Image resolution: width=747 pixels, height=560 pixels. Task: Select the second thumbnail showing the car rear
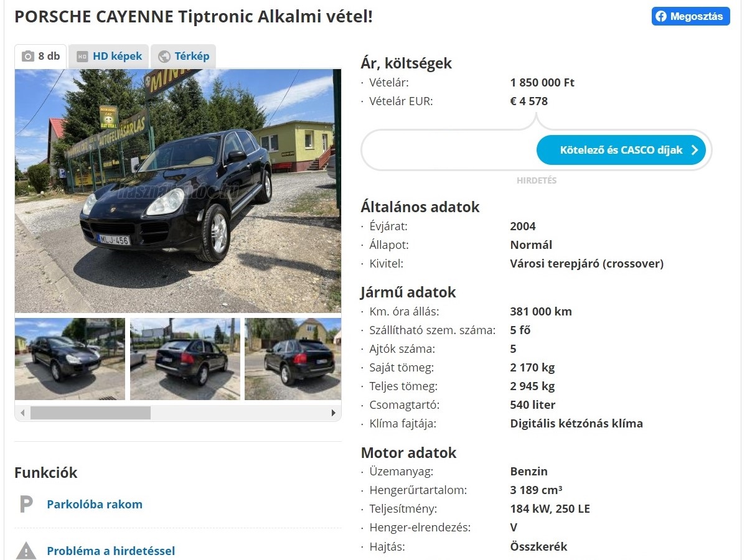(x=185, y=359)
